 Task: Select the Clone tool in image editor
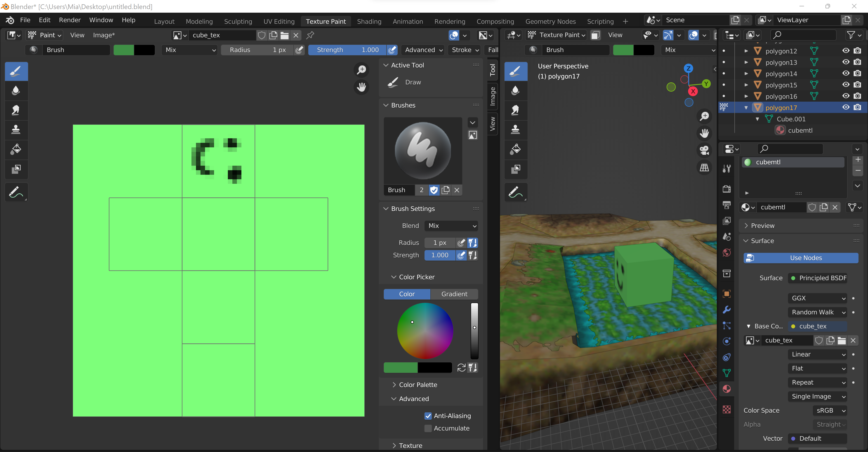[16, 129]
